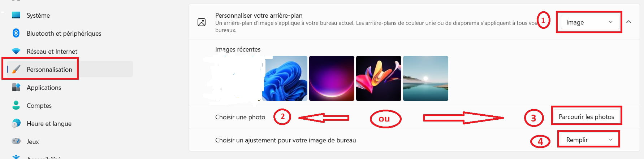Select the blue Windows bloom wallpaper thumbnail
This screenshot has width=644, height=159.
pyautogui.click(x=285, y=78)
